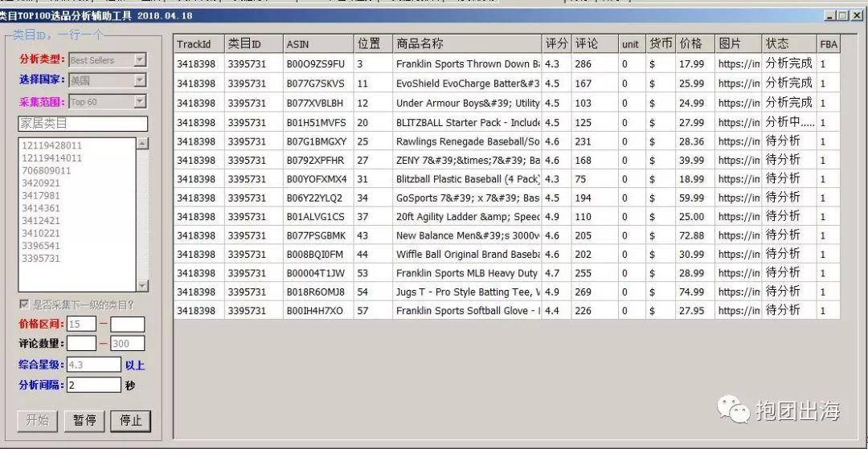Click product name 20ft Agility Ladder
868x449 pixels.
point(467,217)
